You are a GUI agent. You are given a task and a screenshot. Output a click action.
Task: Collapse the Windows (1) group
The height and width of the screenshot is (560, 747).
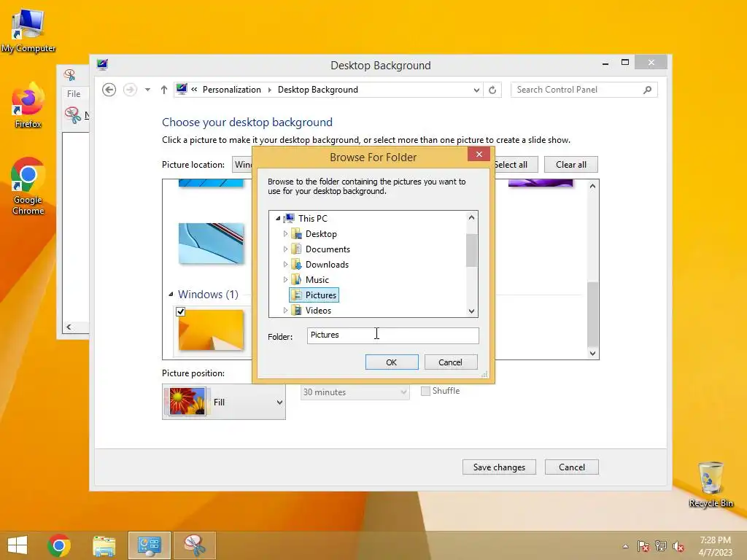171,295
